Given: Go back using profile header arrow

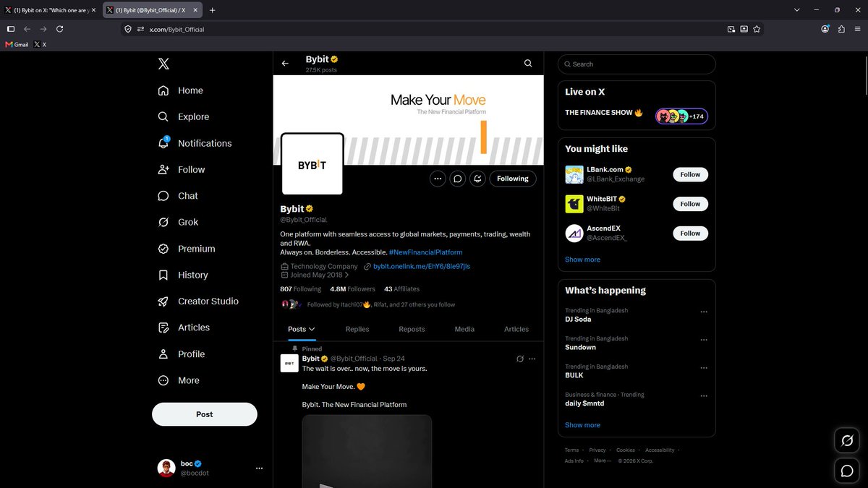Looking at the screenshot, I should [285, 64].
